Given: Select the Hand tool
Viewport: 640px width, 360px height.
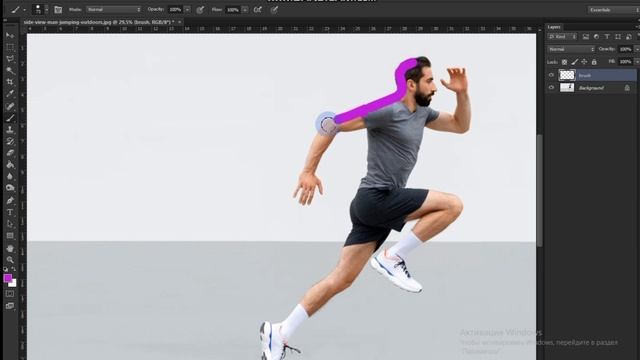Looking at the screenshot, I should pyautogui.click(x=10, y=249).
